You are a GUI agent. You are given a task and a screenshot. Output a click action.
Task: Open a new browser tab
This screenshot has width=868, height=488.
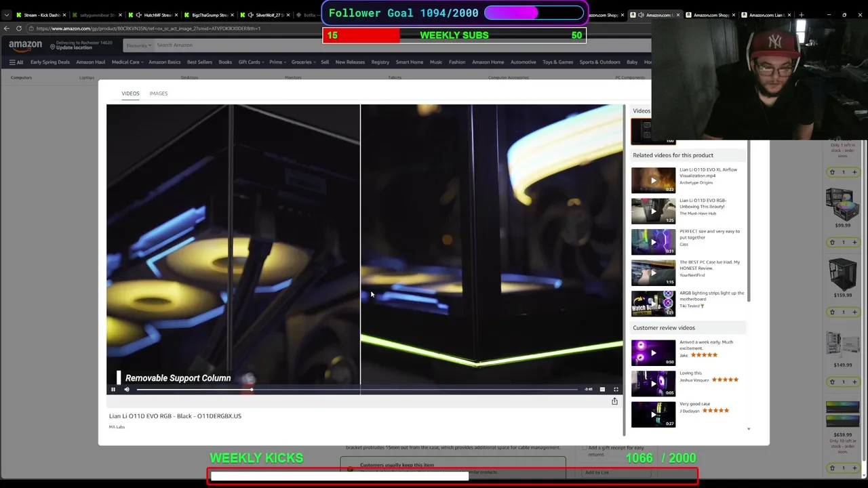tap(802, 15)
